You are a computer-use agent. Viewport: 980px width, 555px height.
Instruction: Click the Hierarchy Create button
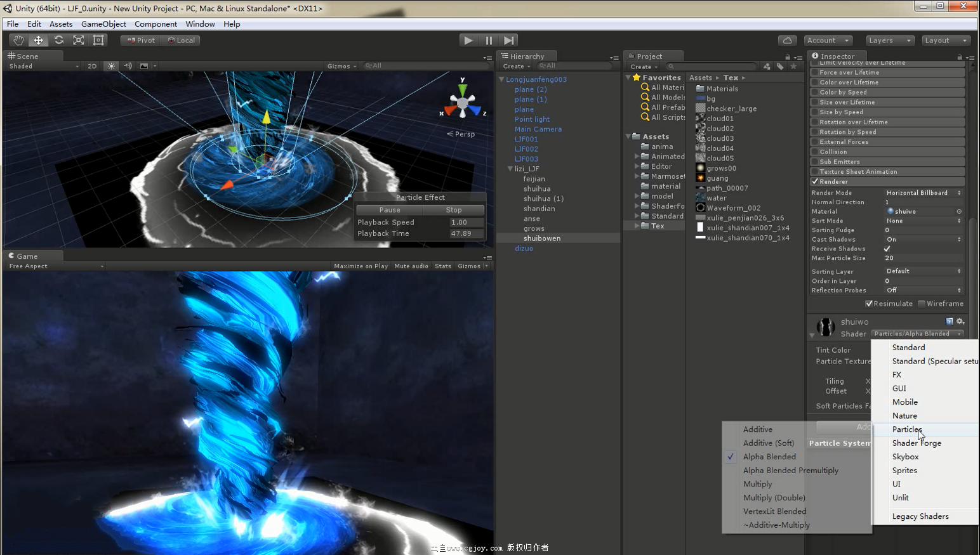(517, 66)
